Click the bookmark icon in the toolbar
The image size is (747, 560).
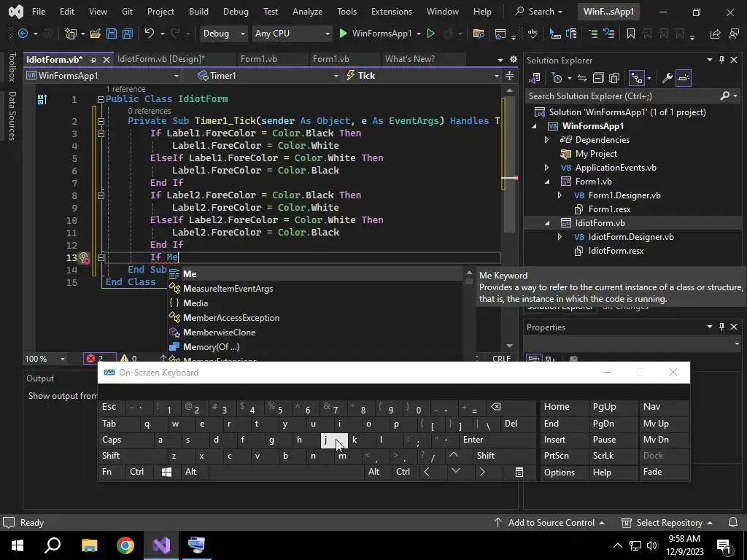[x=631, y=34]
